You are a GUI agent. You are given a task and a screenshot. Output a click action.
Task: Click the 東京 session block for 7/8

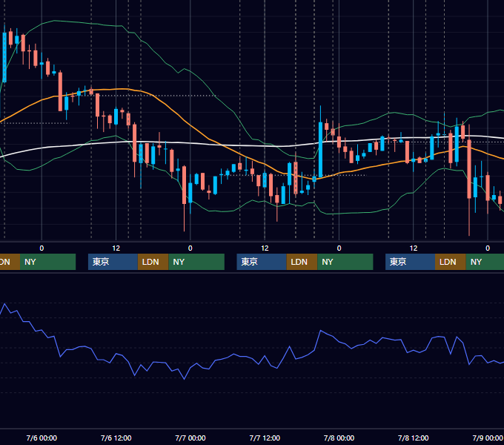click(x=410, y=262)
